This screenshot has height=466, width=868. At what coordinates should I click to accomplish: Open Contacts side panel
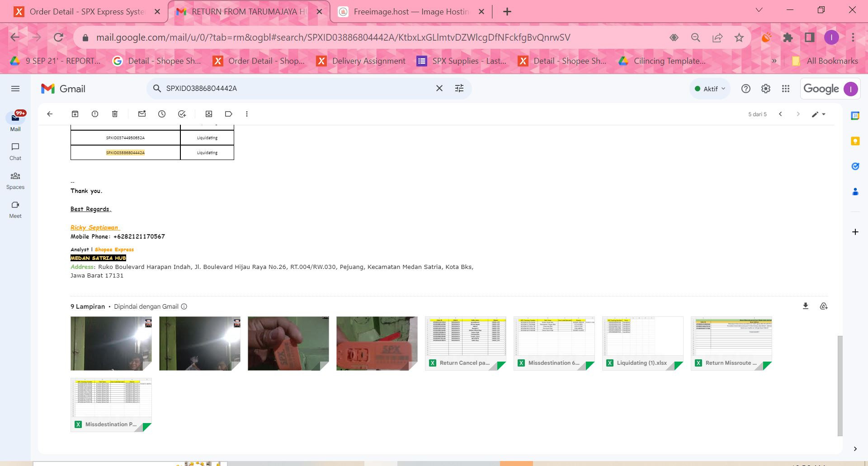855,192
